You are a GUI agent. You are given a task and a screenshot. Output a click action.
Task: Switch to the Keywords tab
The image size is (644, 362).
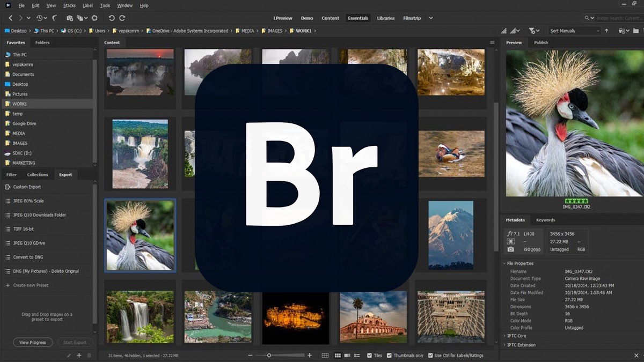pyautogui.click(x=545, y=220)
